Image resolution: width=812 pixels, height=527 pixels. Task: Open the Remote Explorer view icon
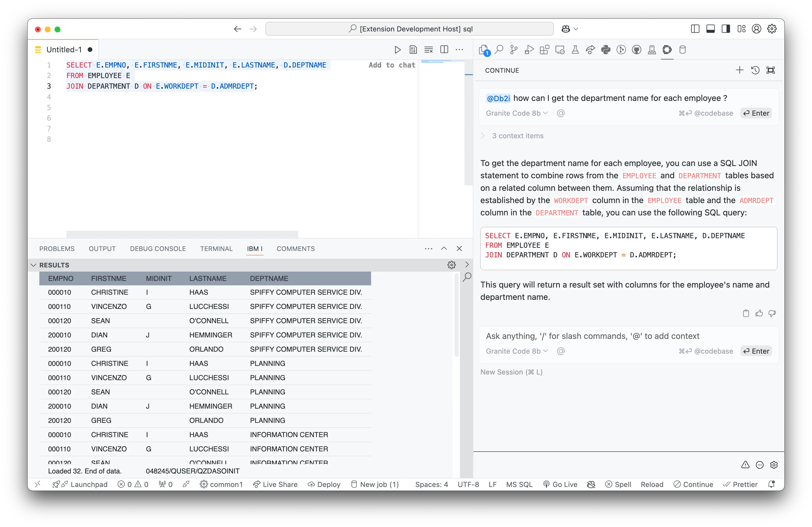click(560, 50)
